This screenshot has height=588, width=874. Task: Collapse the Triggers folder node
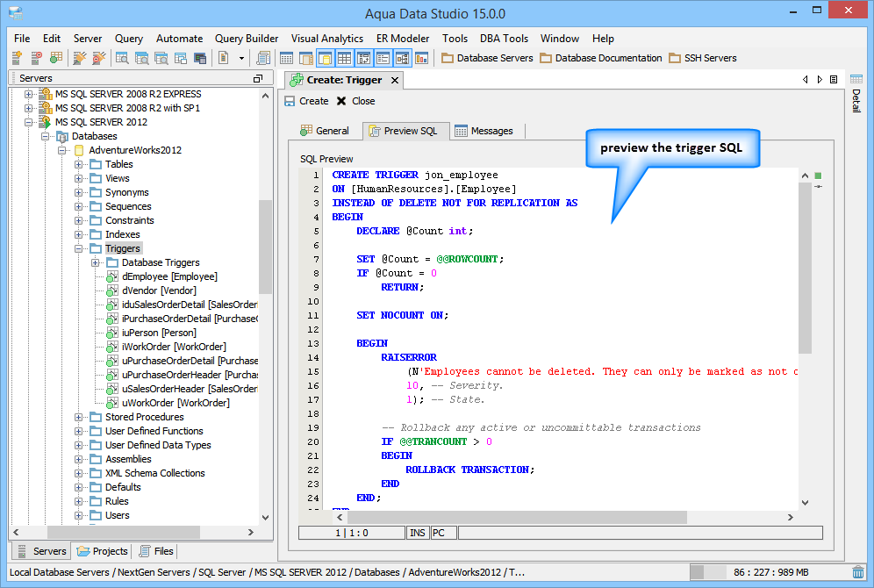pos(79,248)
